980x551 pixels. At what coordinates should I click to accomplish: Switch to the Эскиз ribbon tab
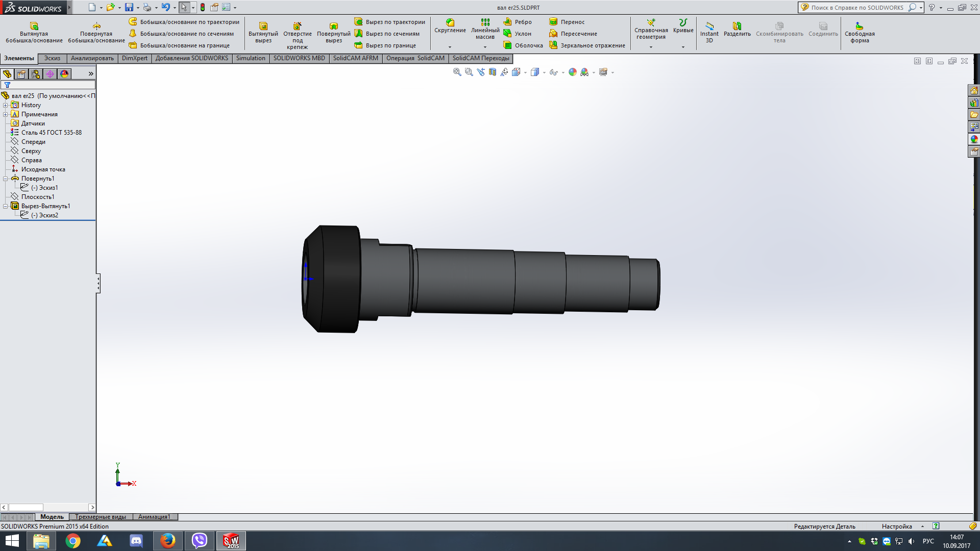coord(52,58)
